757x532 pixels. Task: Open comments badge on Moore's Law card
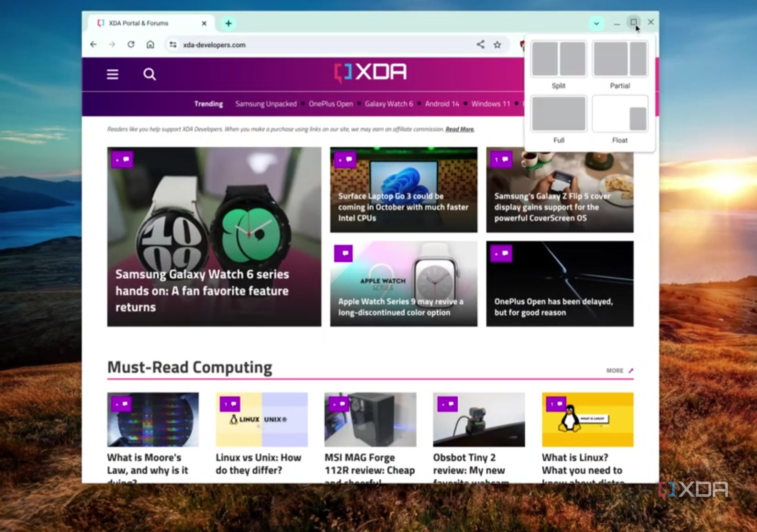tap(121, 404)
